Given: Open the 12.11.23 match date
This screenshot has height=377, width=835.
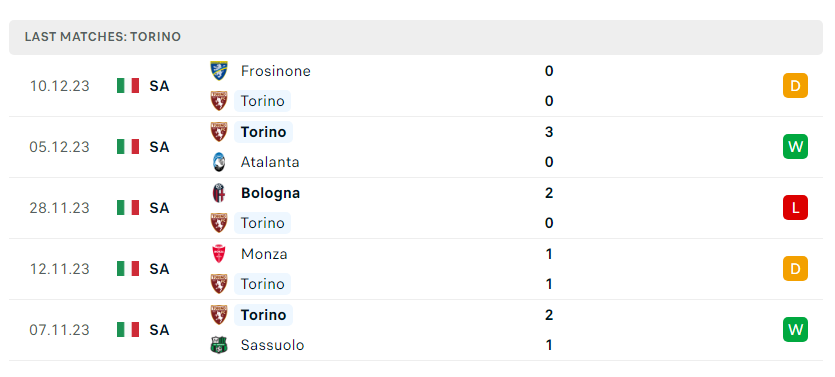Looking at the screenshot, I should click(x=60, y=268).
